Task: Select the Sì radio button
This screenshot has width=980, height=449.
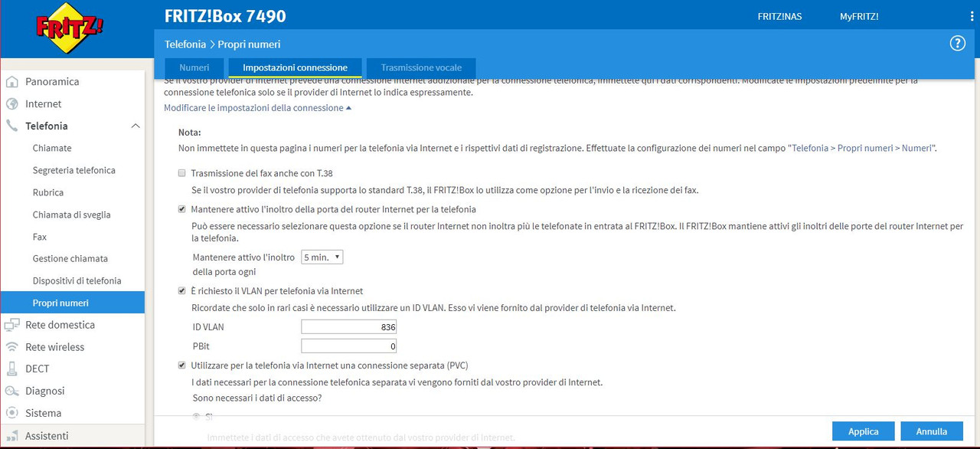Action: [197, 417]
